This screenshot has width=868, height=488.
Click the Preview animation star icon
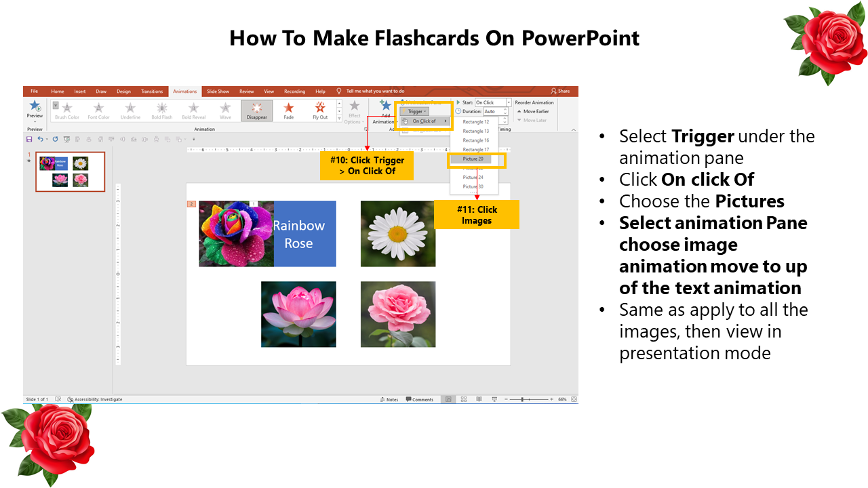[x=35, y=106]
